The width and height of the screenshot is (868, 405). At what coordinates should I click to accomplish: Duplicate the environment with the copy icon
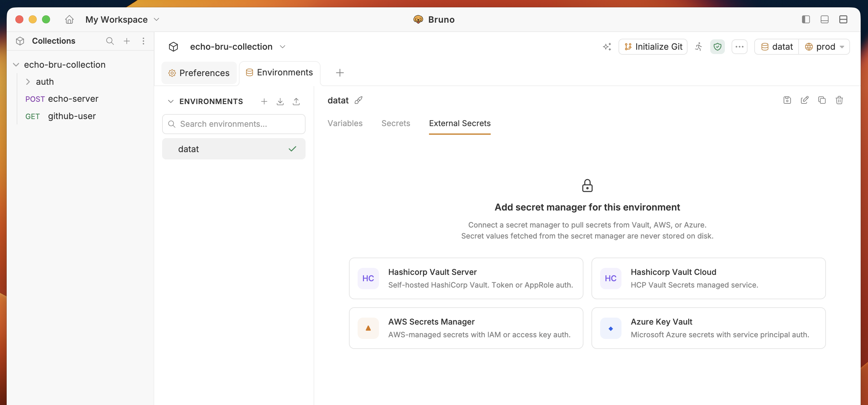pyautogui.click(x=822, y=100)
